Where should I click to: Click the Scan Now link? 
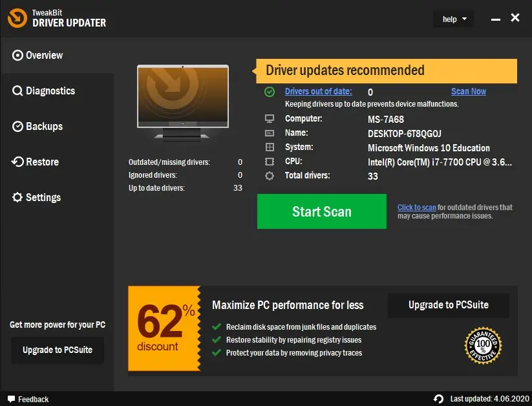(469, 91)
